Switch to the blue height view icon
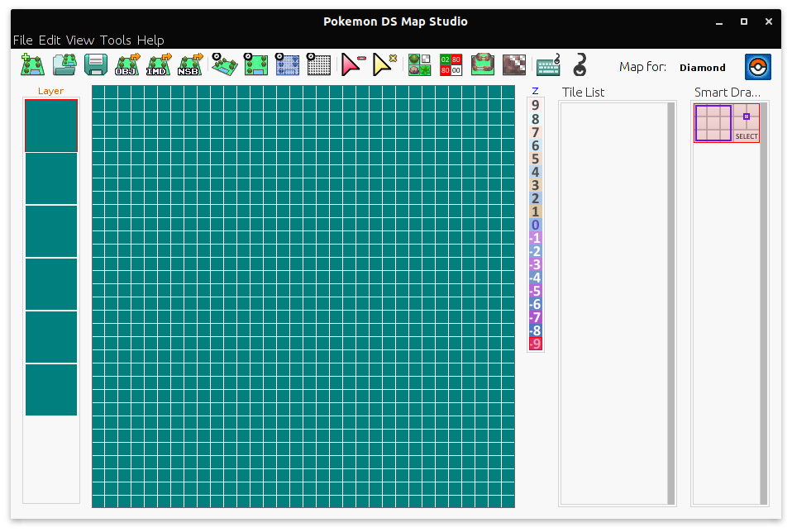792x532 pixels. pos(287,65)
